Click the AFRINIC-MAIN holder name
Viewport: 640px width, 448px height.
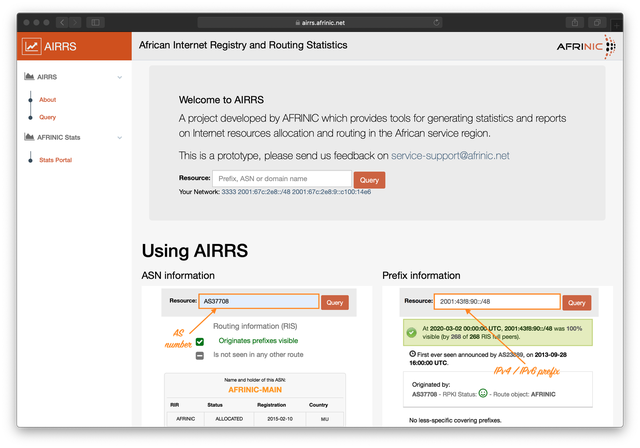coord(255,390)
